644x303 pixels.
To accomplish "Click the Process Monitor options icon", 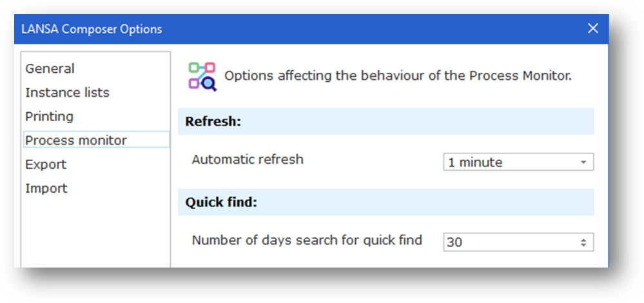I will 202,76.
